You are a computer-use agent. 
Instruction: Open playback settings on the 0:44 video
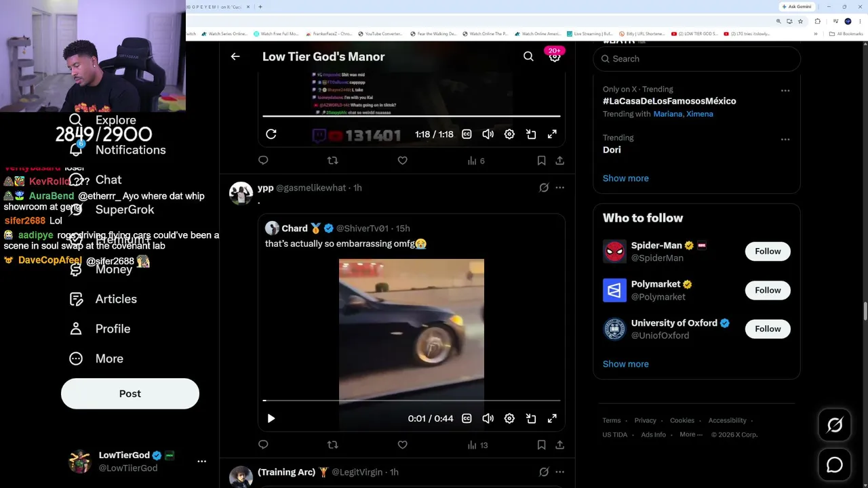click(509, 419)
